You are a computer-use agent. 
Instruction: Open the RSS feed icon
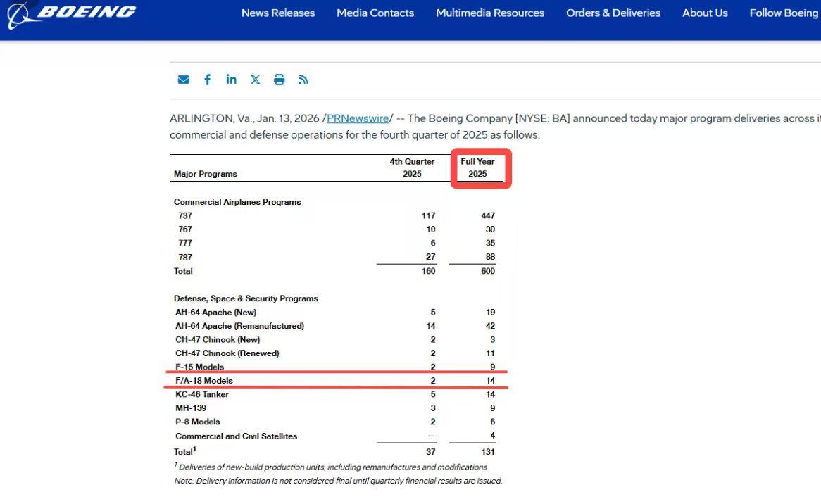(303, 80)
